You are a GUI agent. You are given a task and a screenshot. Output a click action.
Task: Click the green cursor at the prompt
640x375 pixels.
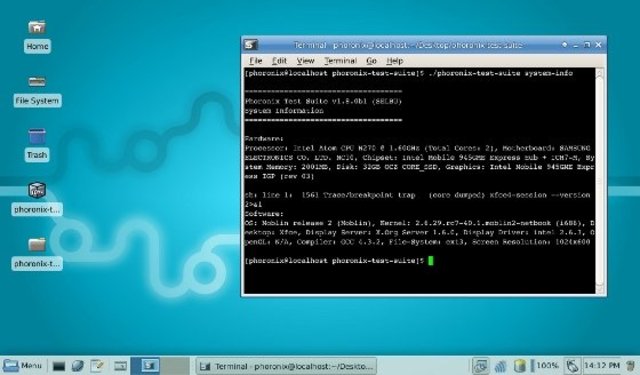431,260
